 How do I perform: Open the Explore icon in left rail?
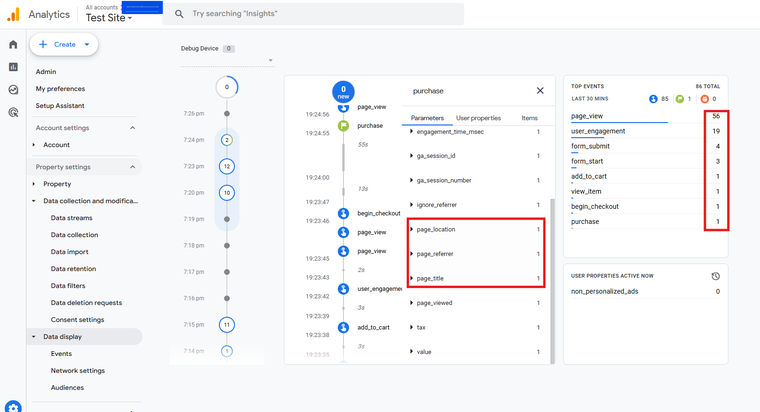(13, 90)
